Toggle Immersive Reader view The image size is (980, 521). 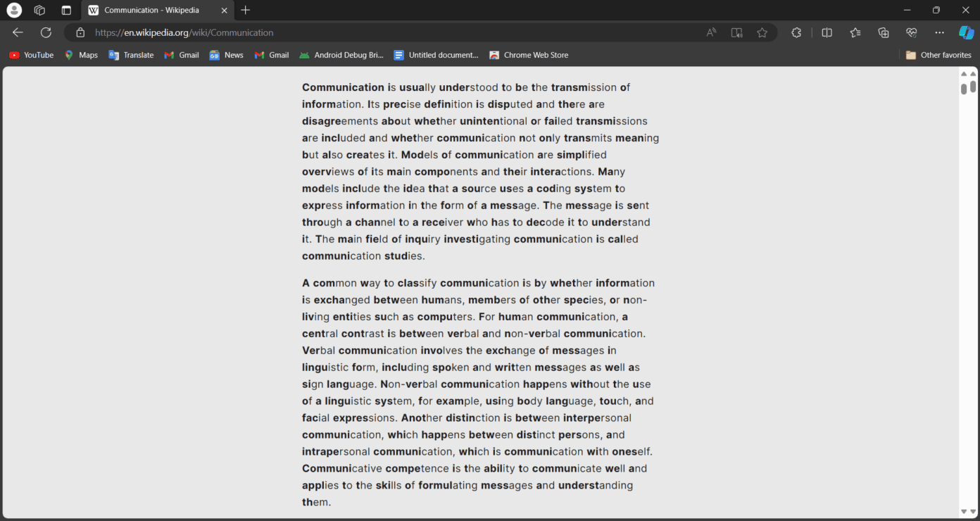click(736, 32)
